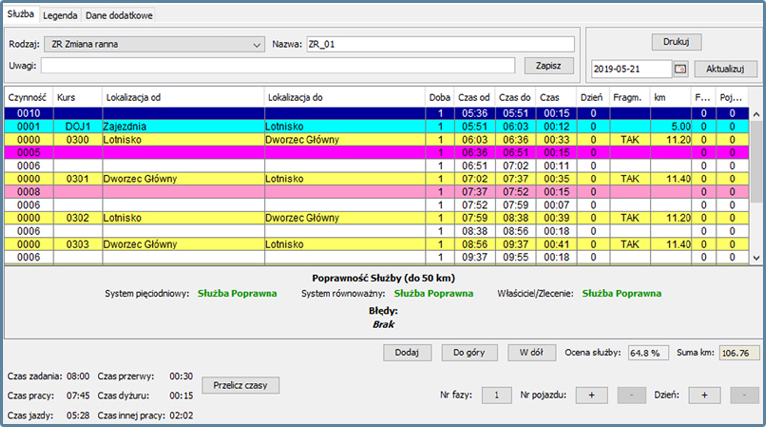Click the km column header

(670, 97)
